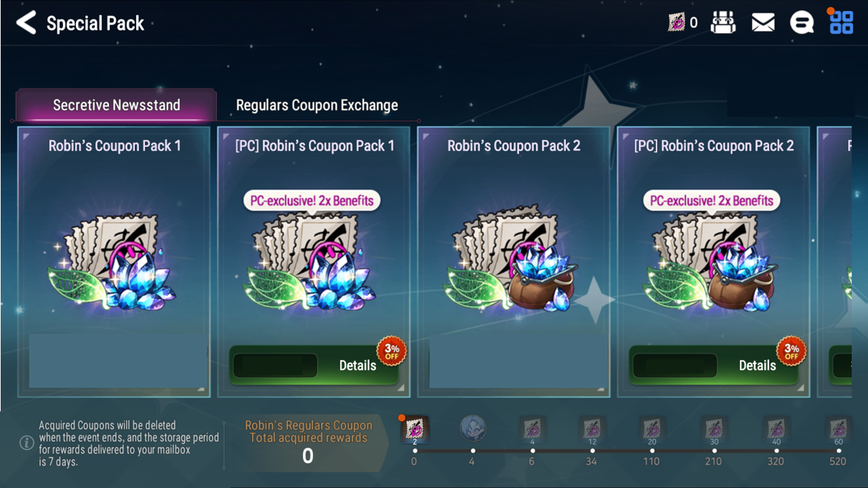Screen dimensions: 868x488
Task: Tap the coupon currency icon in header
Action: 676,23
